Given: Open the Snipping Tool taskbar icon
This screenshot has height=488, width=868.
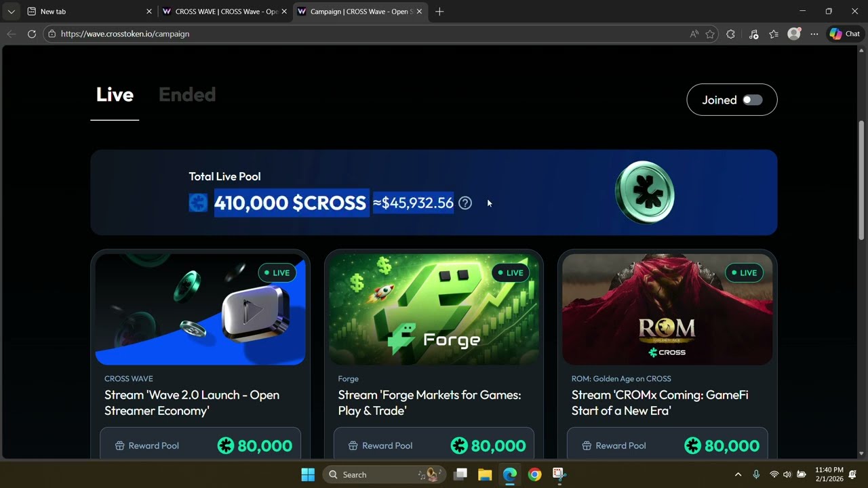Looking at the screenshot, I should coord(559,474).
